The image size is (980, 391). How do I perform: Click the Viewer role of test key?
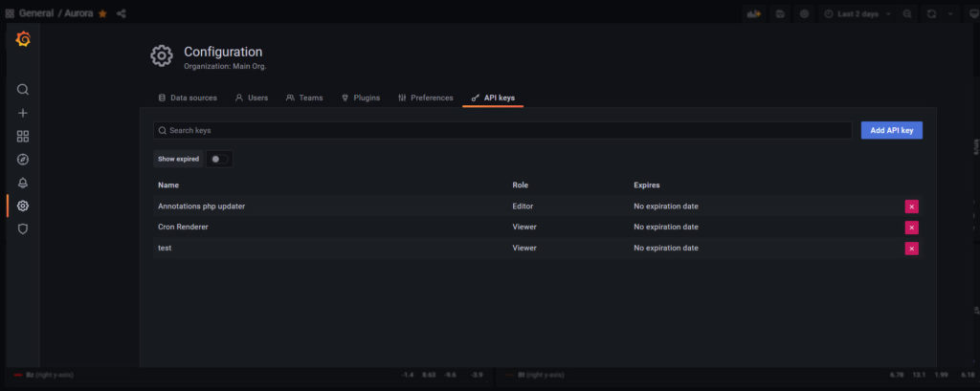[524, 248]
